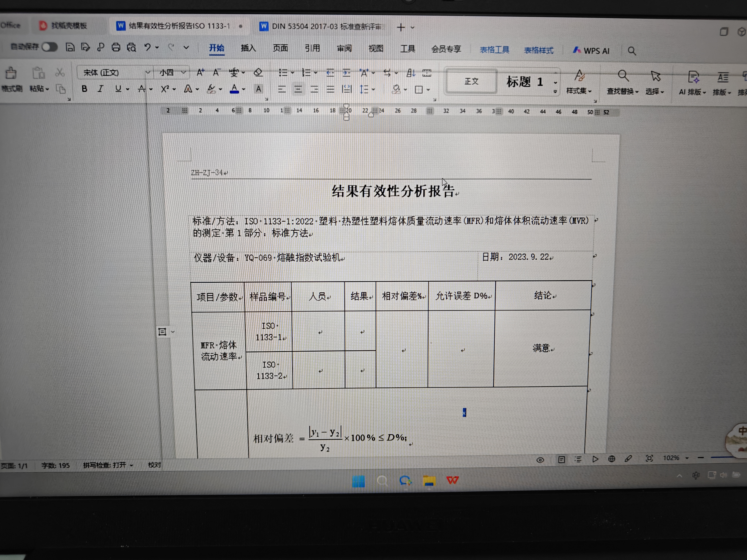Image resolution: width=747 pixels, height=560 pixels.
Task: Click the WPS AI button
Action: pyautogui.click(x=591, y=51)
